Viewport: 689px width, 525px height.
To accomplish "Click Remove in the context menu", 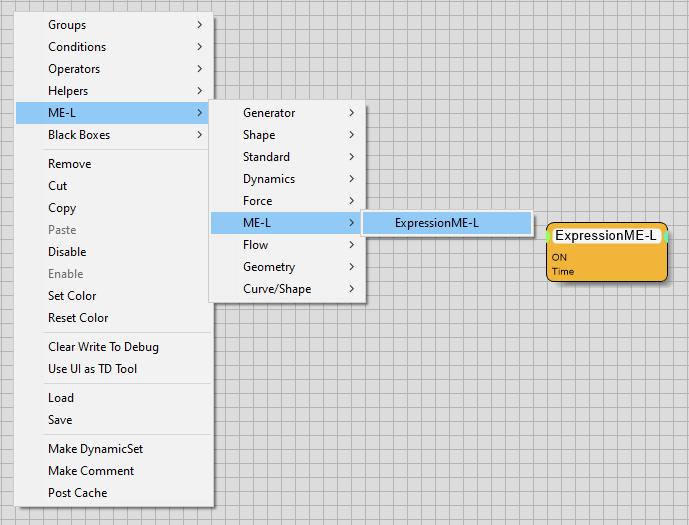I will tap(69, 164).
